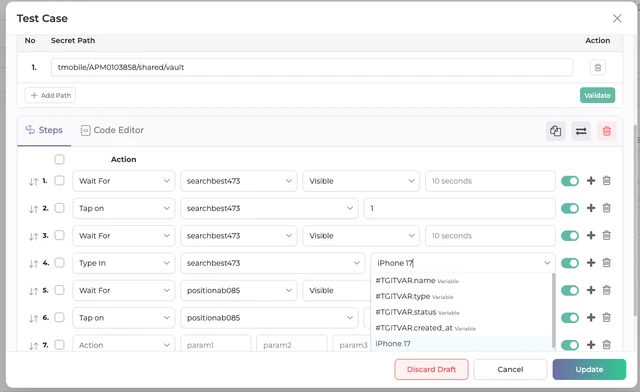
Task: Click the swap arrows toolbar icon
Action: pos(581,131)
